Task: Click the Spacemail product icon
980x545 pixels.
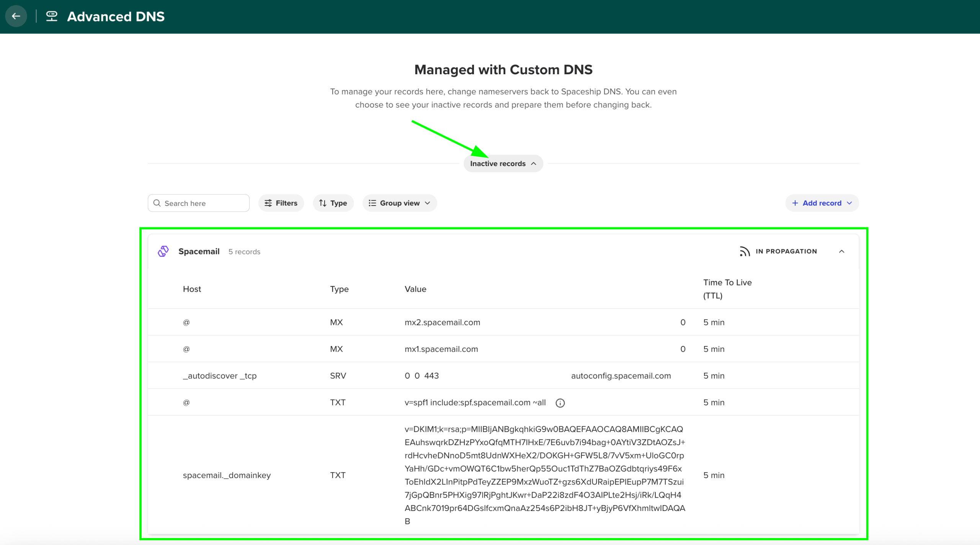Action: 164,251
